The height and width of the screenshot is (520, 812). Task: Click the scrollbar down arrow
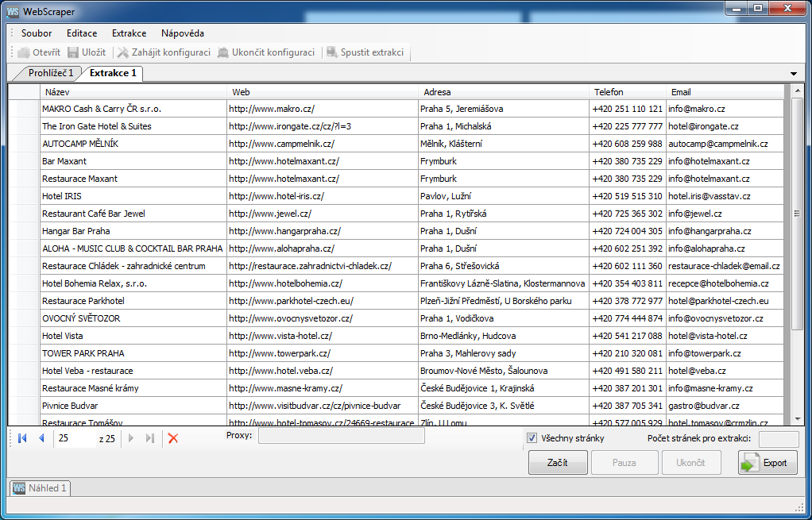798,418
